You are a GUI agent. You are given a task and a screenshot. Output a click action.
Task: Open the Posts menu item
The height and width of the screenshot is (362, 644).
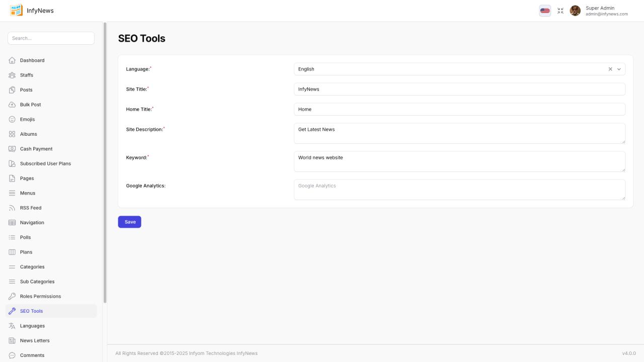pyautogui.click(x=26, y=90)
